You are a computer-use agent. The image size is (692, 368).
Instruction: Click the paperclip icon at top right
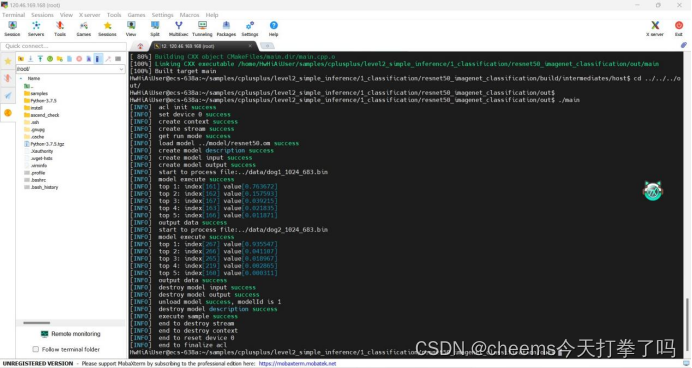pos(684,45)
